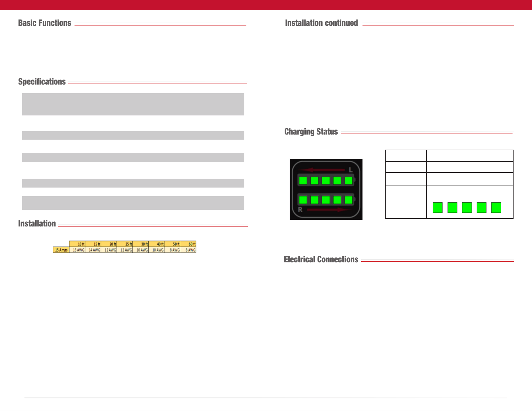Click the 16 AWG table cell
The image size is (532, 411).
77,250
